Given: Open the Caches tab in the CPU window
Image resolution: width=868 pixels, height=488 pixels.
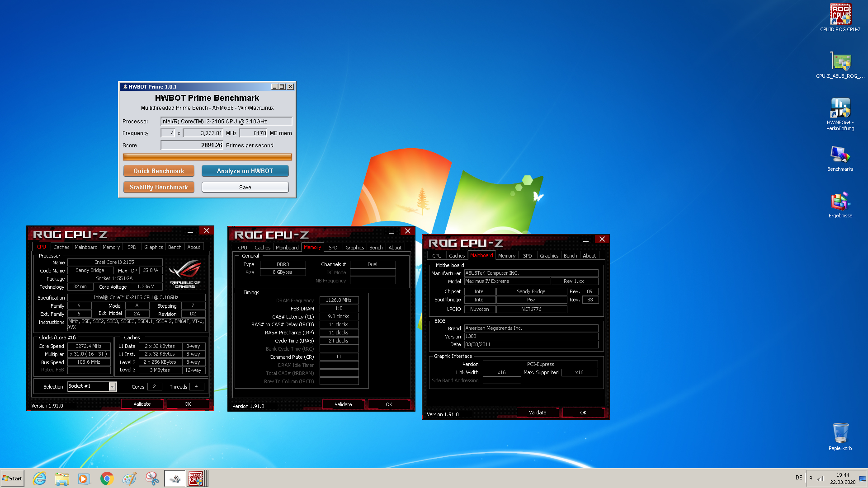Looking at the screenshot, I should point(61,247).
